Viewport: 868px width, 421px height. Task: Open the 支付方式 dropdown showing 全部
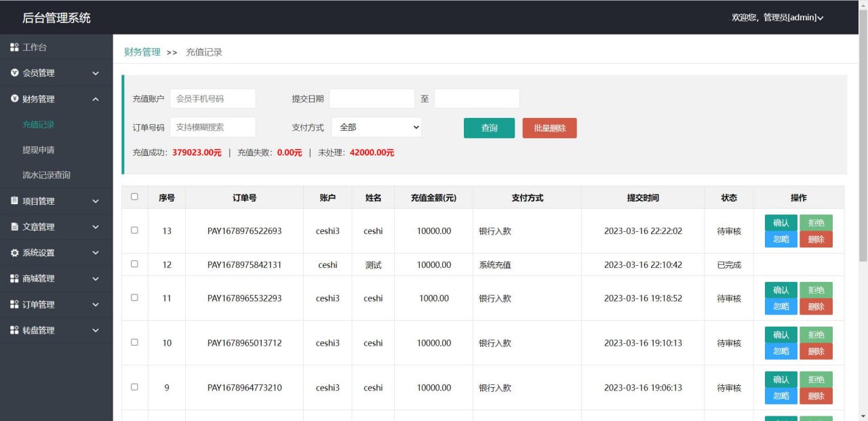376,127
